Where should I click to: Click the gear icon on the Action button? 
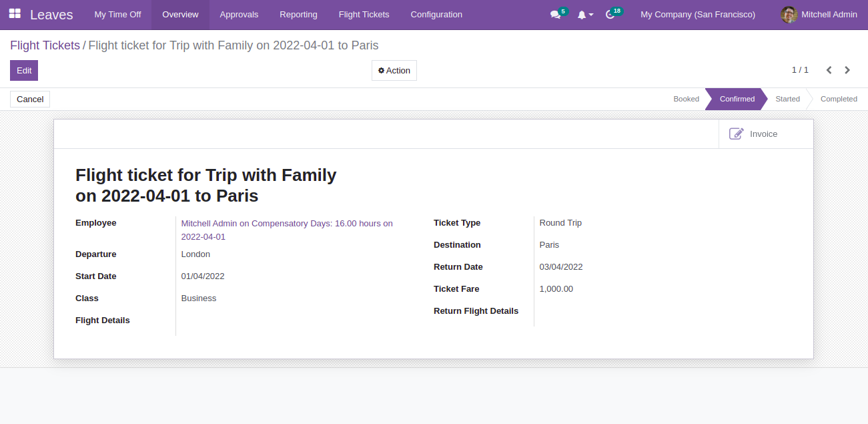(382, 70)
